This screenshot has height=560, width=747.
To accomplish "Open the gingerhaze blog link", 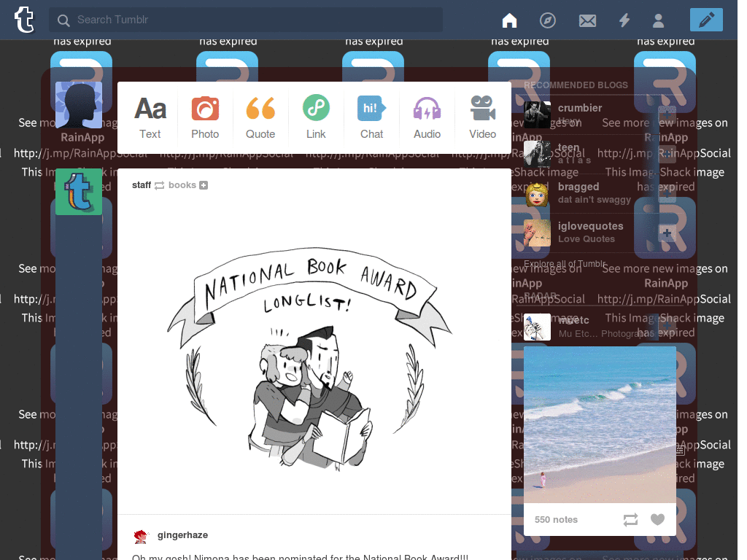I will (x=182, y=534).
